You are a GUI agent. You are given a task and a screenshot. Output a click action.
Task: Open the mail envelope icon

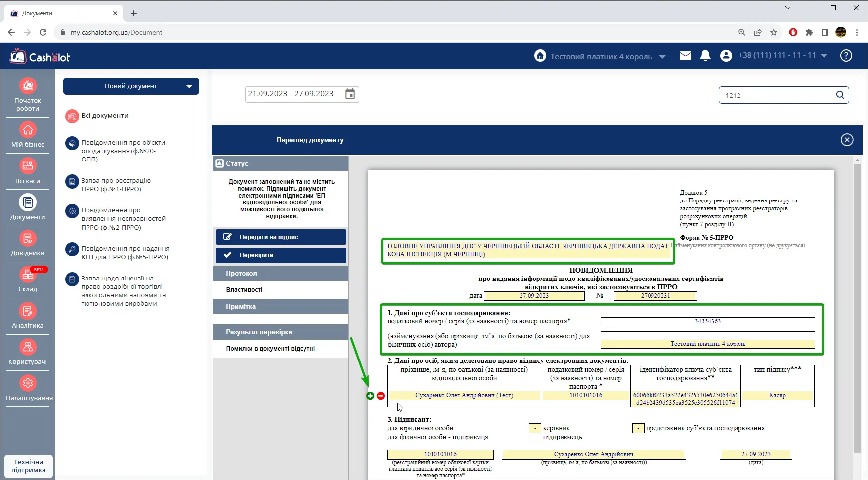685,56
